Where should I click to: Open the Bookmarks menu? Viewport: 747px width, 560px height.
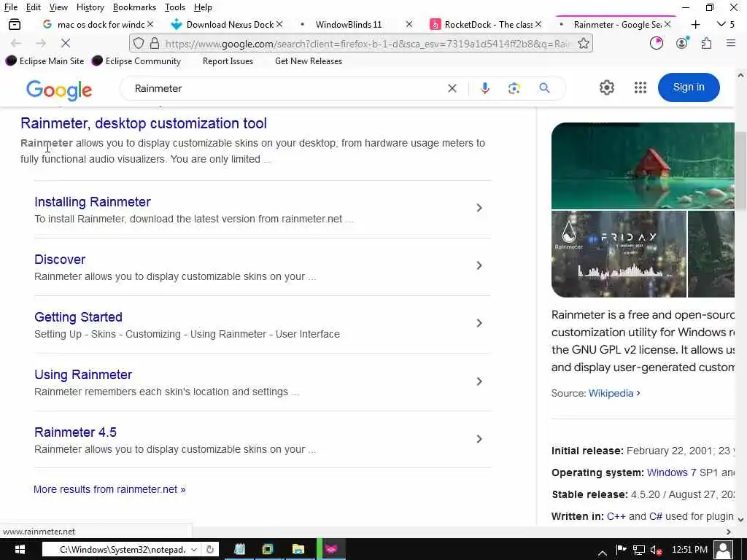point(134,7)
